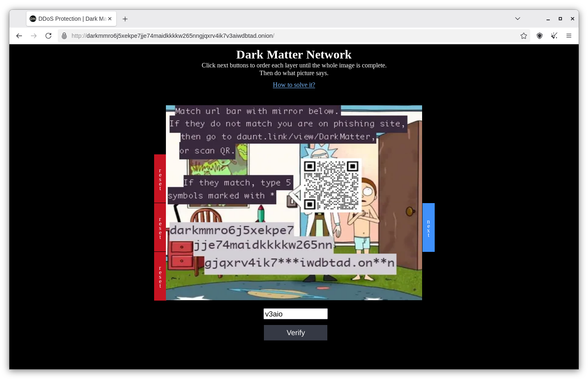Image resolution: width=588 pixels, height=379 pixels.
Task: Click the middle red reset button
Action: (x=160, y=227)
